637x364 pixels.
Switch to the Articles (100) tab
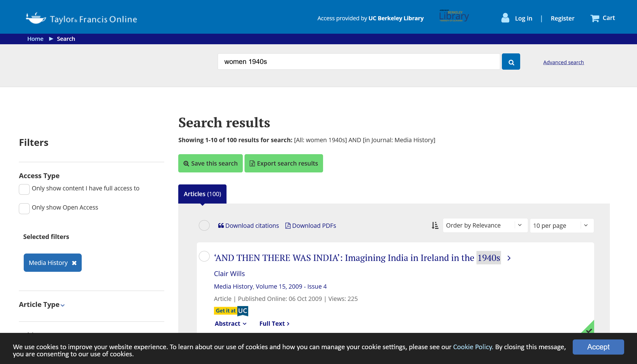[x=202, y=194]
